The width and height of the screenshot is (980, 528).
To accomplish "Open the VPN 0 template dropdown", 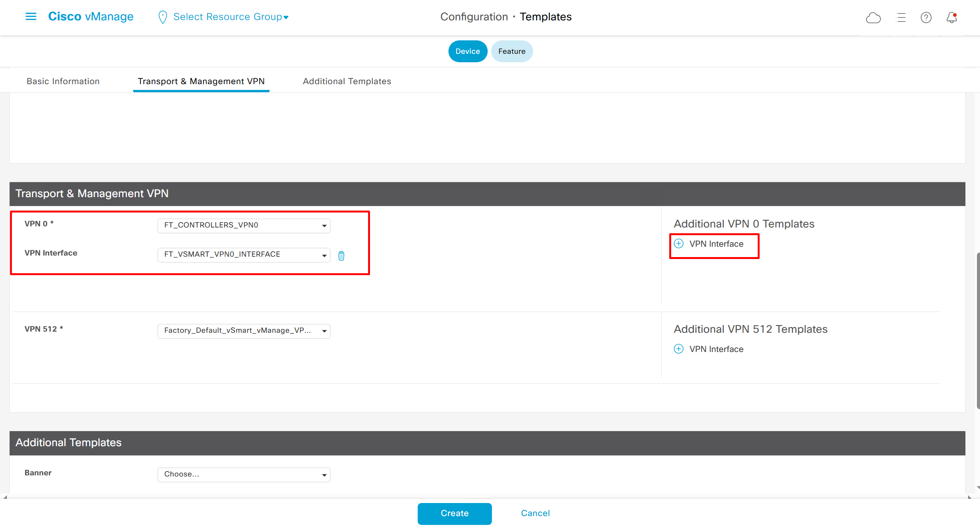I will pyautogui.click(x=244, y=226).
